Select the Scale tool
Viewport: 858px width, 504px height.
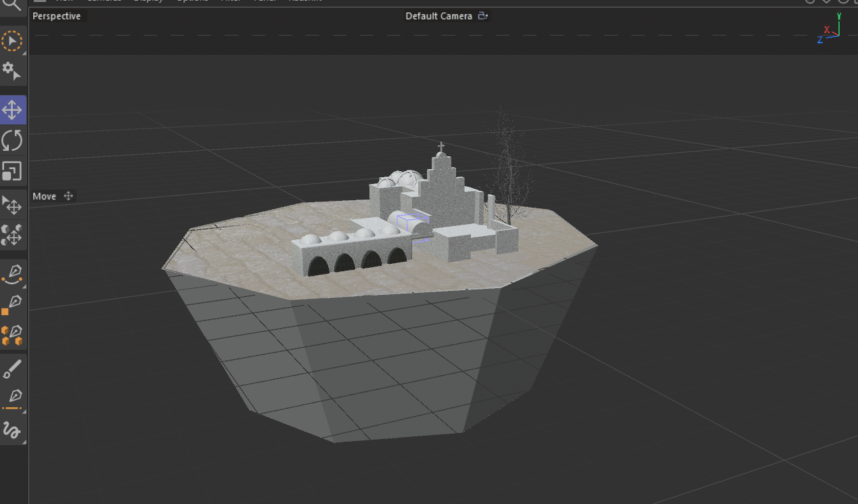(12, 171)
